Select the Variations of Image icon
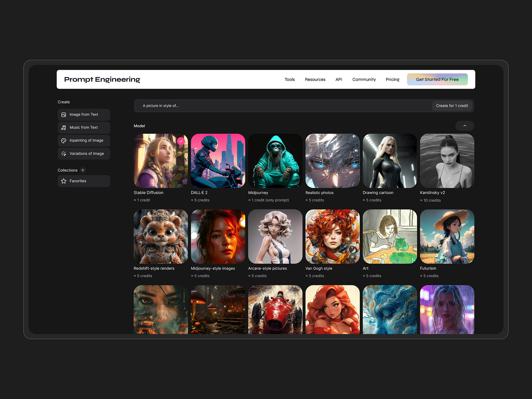Screen dimensions: 532x399 pyautogui.click(x=64, y=153)
